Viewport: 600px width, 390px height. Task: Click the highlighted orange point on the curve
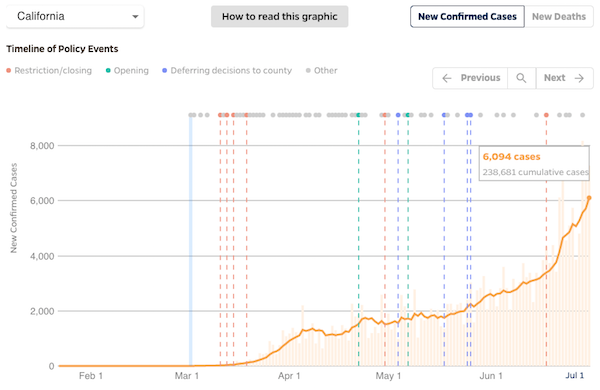pyautogui.click(x=589, y=198)
